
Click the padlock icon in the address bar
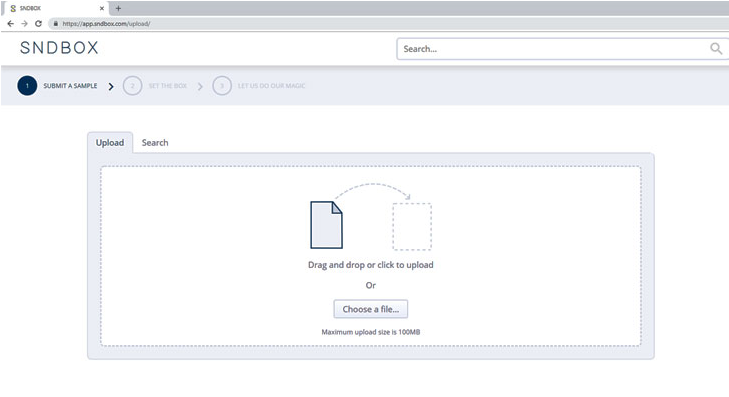55,24
